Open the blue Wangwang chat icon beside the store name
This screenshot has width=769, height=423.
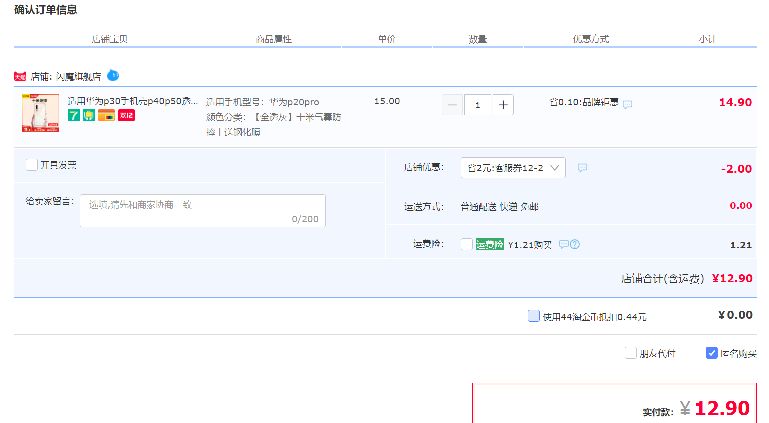click(x=113, y=75)
